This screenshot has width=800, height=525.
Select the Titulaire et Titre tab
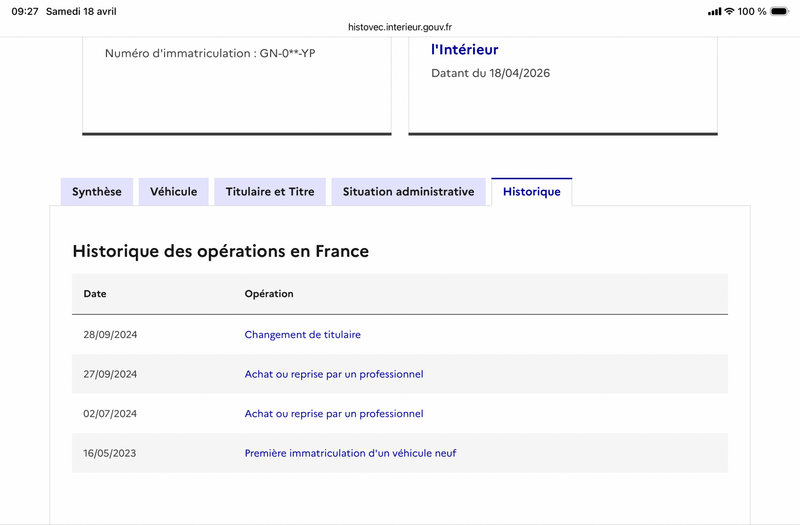tap(270, 192)
